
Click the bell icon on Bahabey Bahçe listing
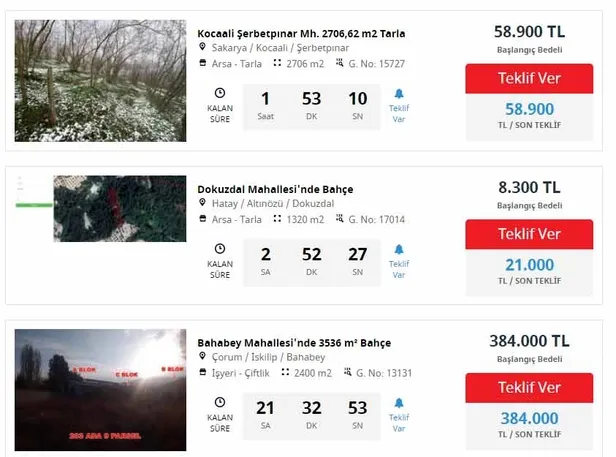[x=399, y=403]
